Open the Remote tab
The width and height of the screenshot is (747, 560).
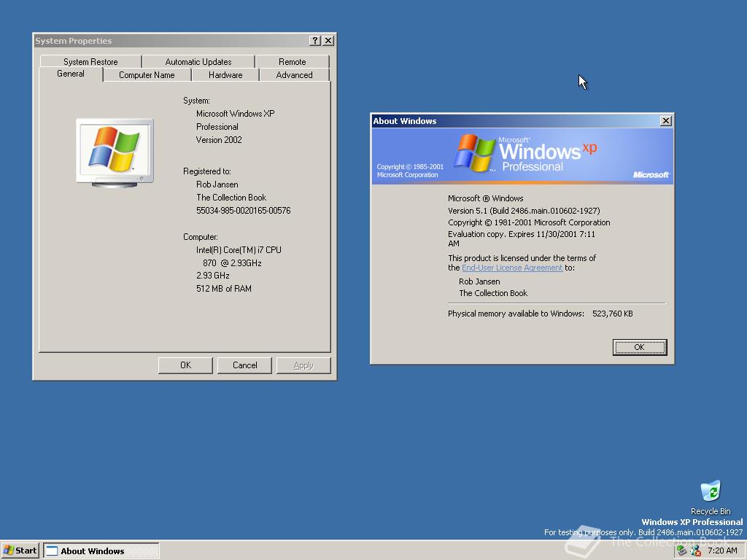[292, 61]
